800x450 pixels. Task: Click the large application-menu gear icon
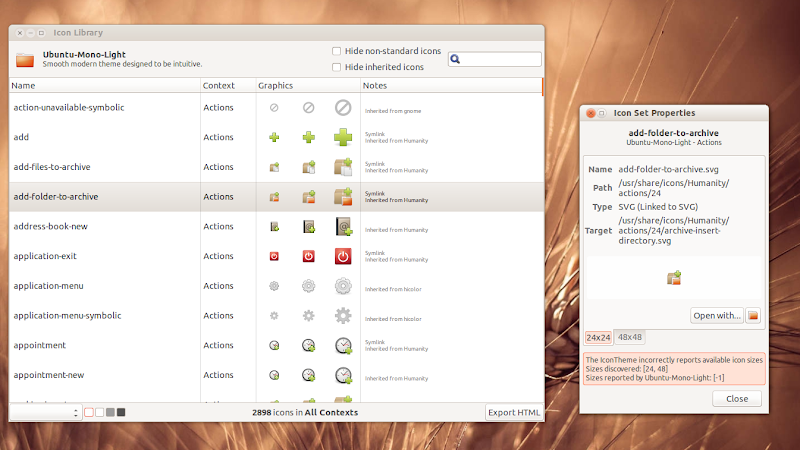click(x=343, y=286)
